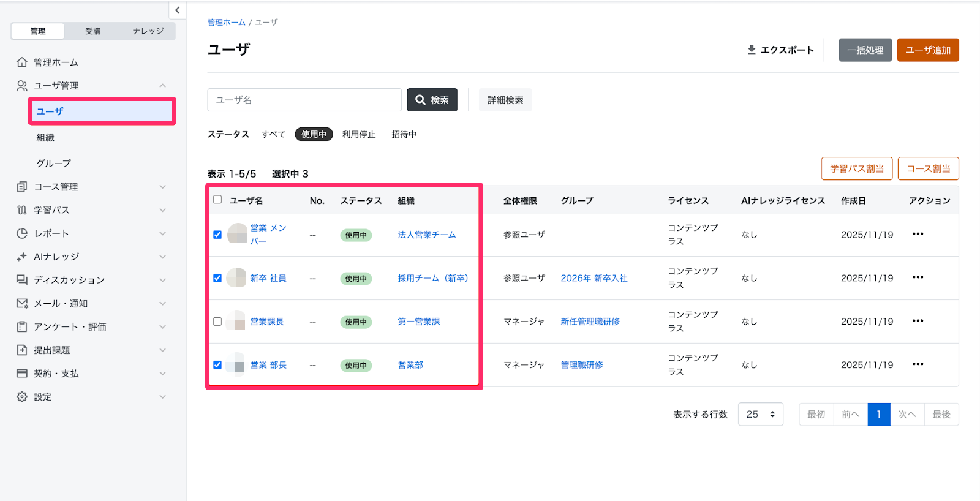Screen dimensions: 980x501
Task: Expand the 学習パス section chevron
Action: point(162,210)
